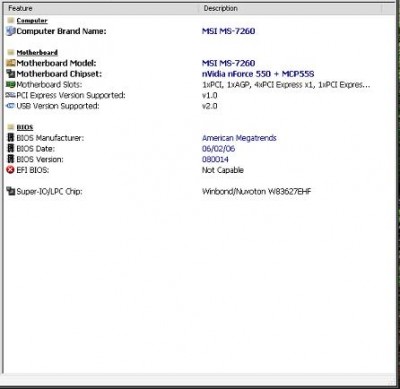Image resolution: width=400 pixels, height=389 pixels.
Task: Select the BIOS section header
Action: pyautogui.click(x=25, y=128)
